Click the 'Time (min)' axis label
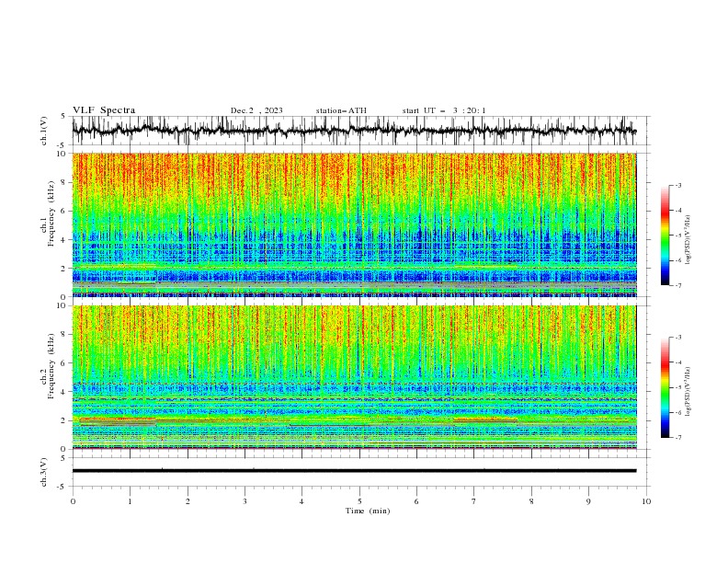 tap(368, 511)
